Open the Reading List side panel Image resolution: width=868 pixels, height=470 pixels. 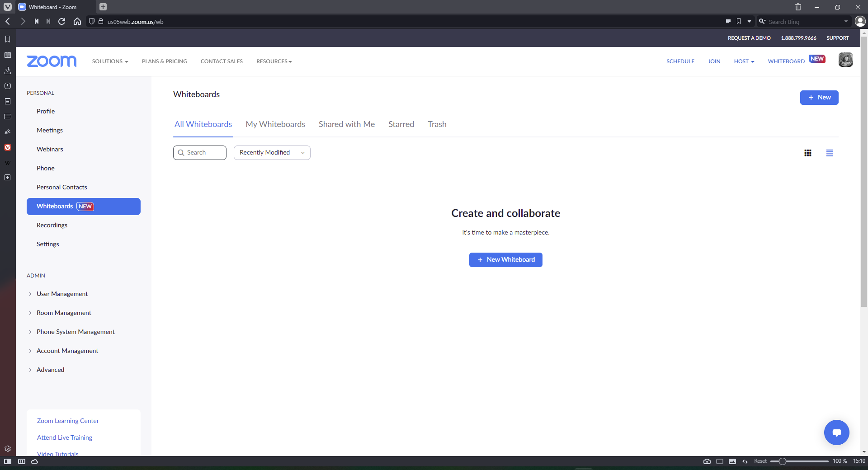coord(8,55)
